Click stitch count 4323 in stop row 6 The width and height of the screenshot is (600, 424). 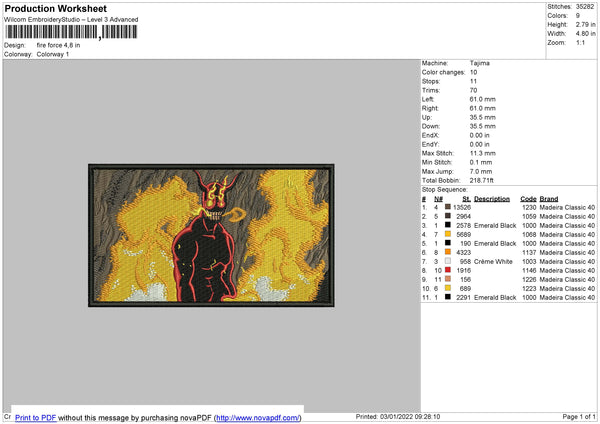pyautogui.click(x=463, y=252)
